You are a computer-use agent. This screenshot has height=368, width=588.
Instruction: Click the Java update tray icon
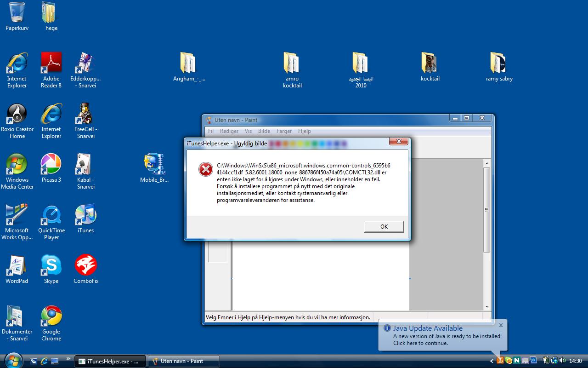coord(500,361)
